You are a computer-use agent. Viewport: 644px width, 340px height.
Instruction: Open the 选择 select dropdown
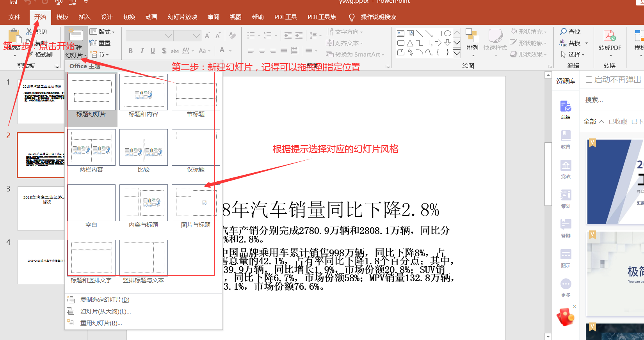pos(573,54)
